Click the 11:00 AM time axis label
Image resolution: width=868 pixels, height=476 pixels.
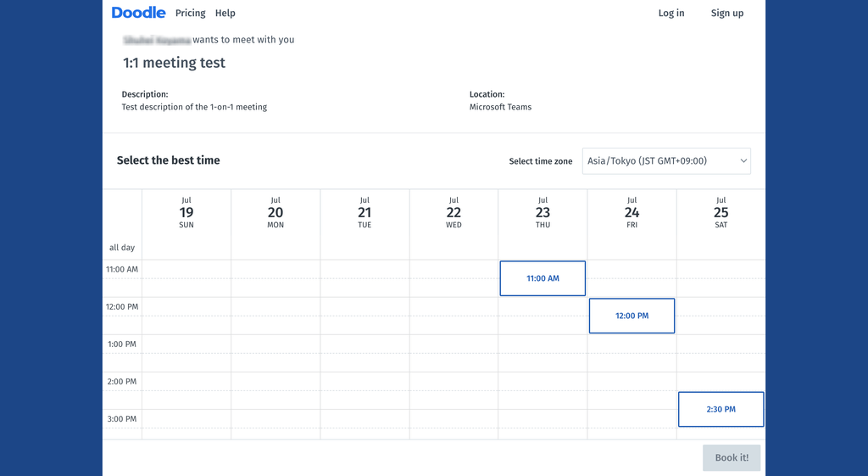point(122,269)
